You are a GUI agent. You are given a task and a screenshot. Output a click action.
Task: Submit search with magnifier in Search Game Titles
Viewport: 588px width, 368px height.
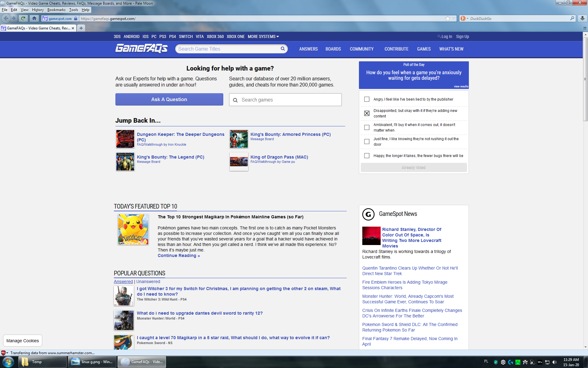click(x=283, y=49)
